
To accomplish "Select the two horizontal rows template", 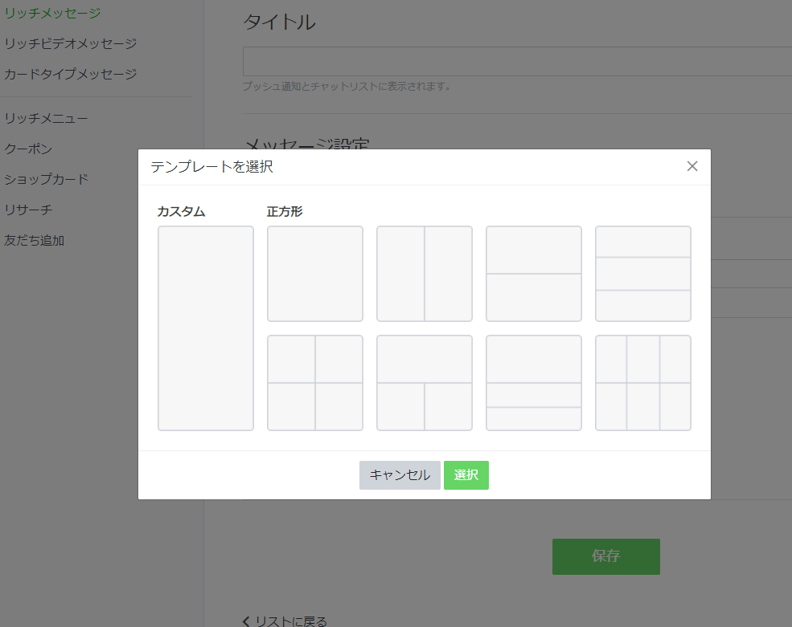I will click(533, 273).
